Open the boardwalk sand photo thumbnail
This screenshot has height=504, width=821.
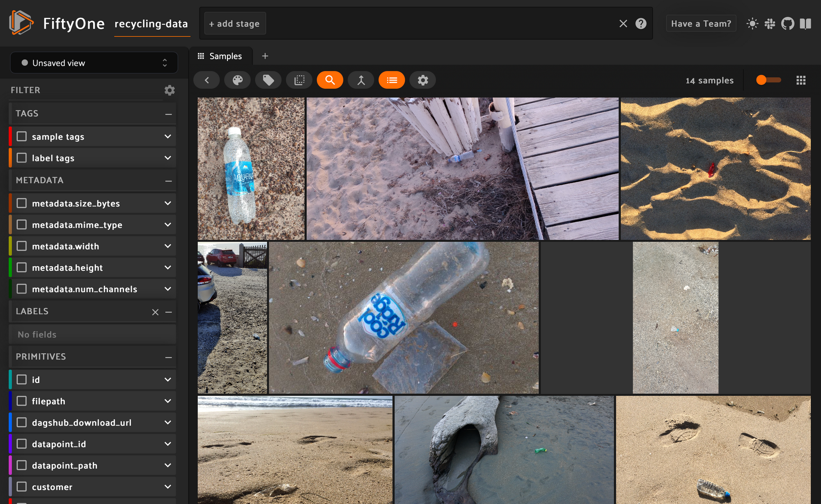click(463, 168)
